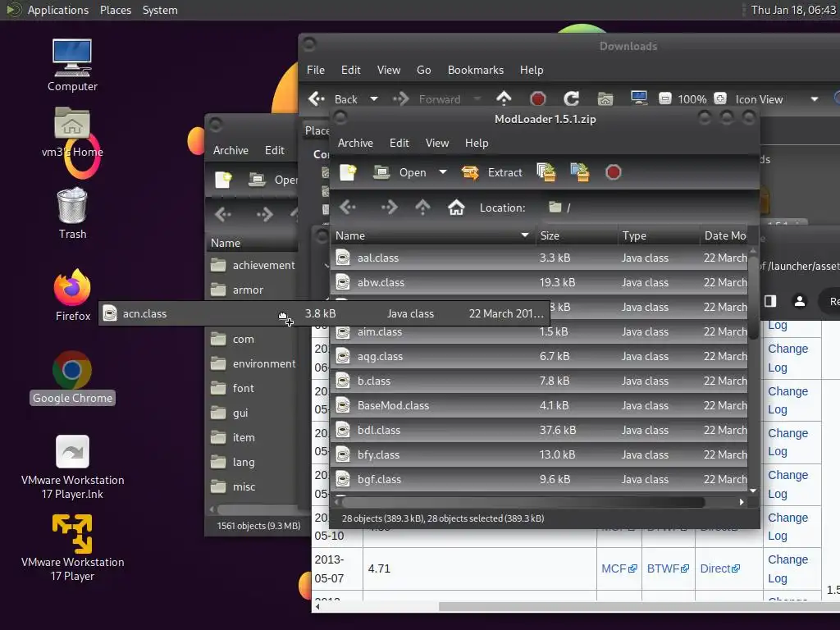Click the Home folder icon in Downloads toolbar

[605, 98]
